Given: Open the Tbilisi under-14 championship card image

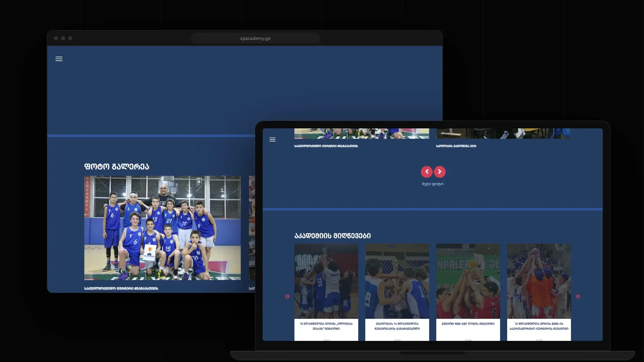Looking at the screenshot, I should [397, 281].
